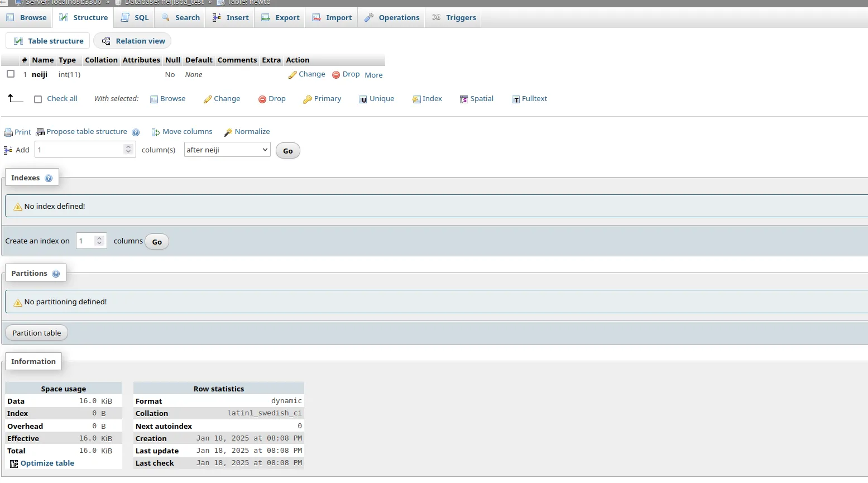This screenshot has height=483, width=868.
Task: Select the Structure tab
Action: (84, 17)
